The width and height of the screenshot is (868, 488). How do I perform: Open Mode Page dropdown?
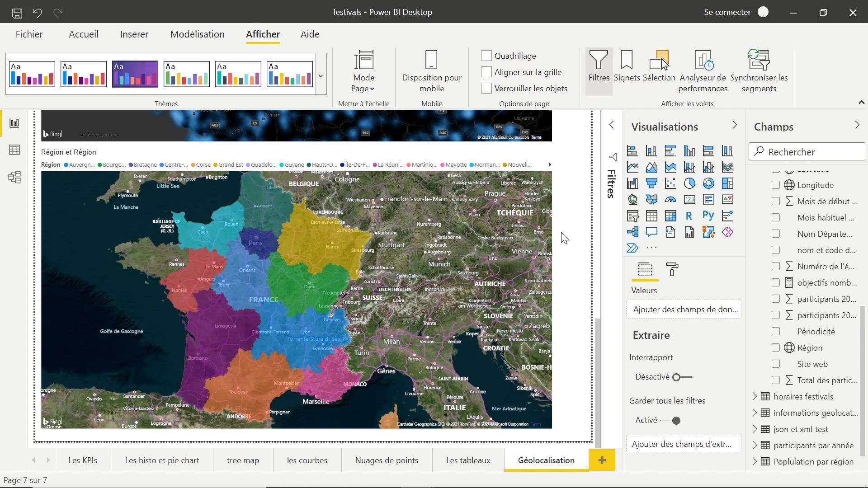[364, 71]
